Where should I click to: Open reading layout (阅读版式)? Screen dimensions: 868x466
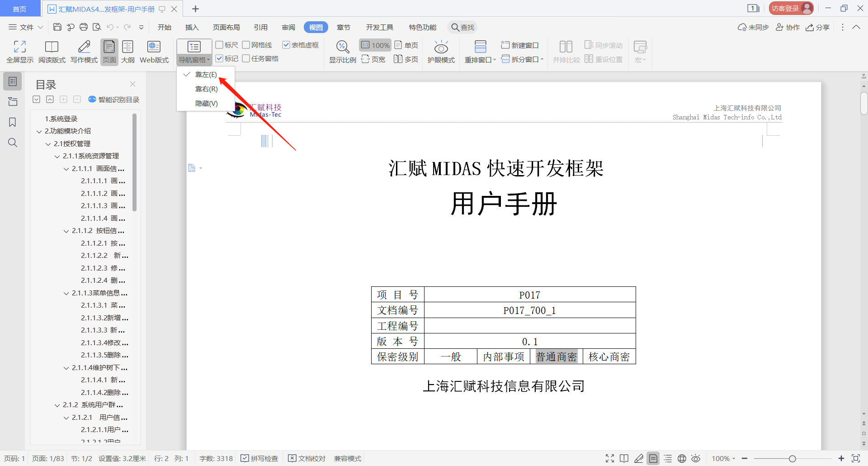pos(52,52)
